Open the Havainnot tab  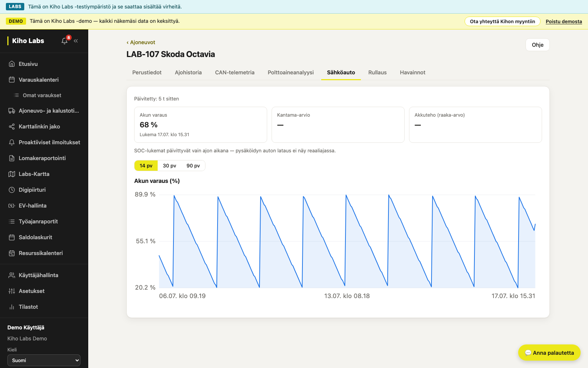413,72
